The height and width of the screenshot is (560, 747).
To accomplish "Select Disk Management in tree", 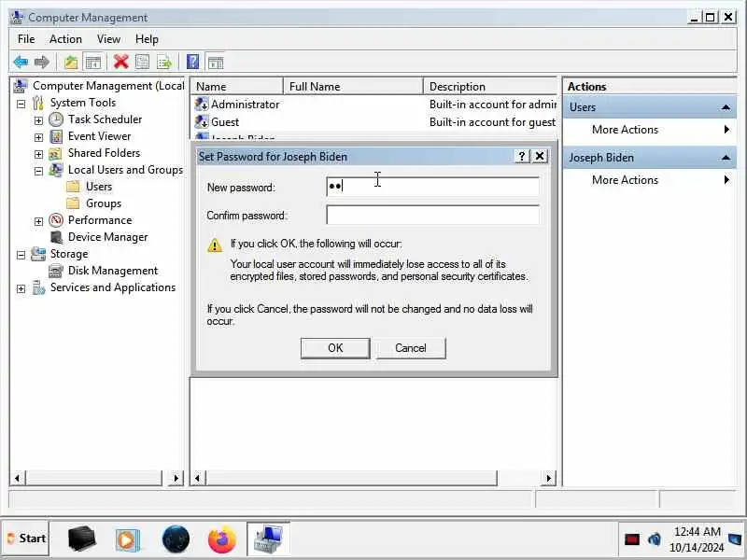I will click(113, 271).
